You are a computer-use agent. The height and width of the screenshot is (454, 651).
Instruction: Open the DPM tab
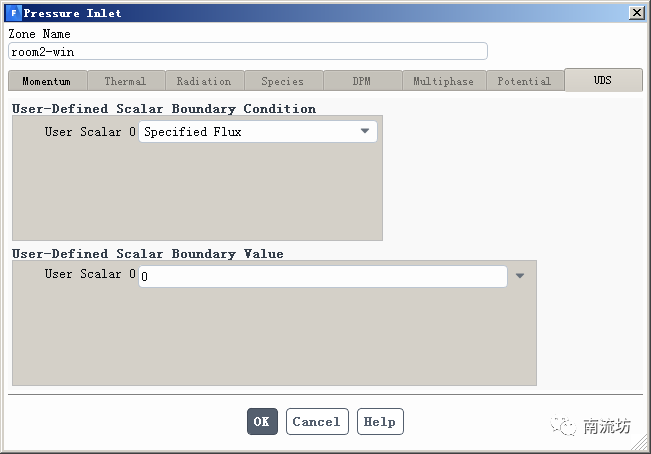[x=362, y=81]
